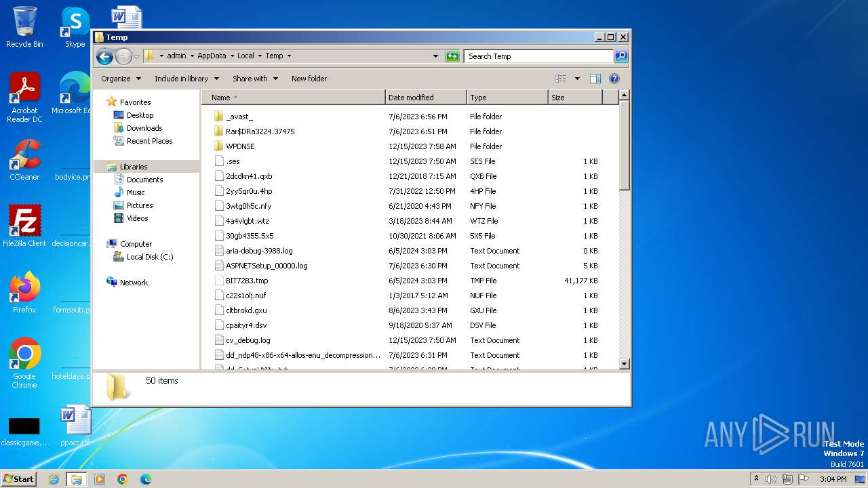Image resolution: width=868 pixels, height=488 pixels.
Task: Select file 2dcdkn41.qxb
Action: point(249,176)
